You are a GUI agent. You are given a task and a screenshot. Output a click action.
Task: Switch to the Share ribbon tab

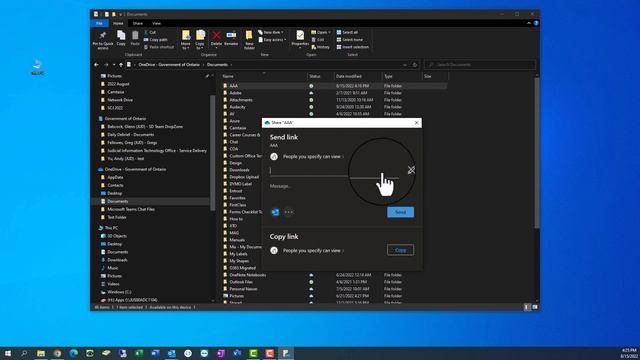click(x=138, y=23)
